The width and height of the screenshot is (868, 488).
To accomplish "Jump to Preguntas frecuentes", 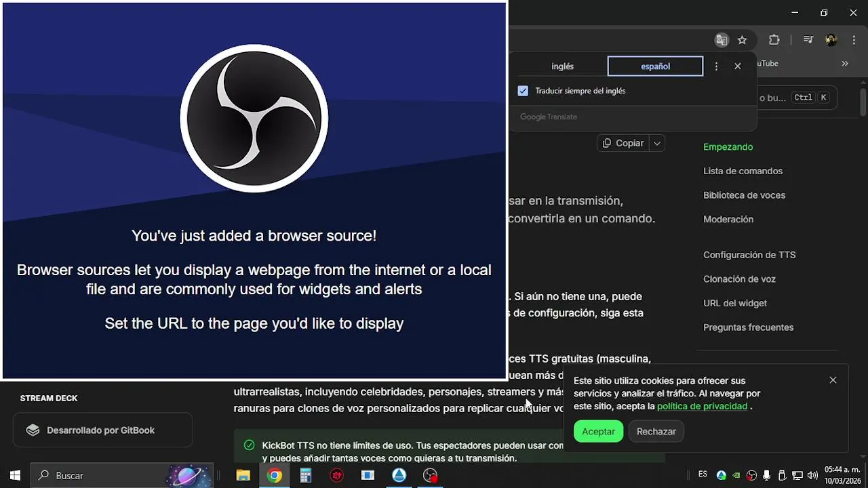I will (748, 327).
